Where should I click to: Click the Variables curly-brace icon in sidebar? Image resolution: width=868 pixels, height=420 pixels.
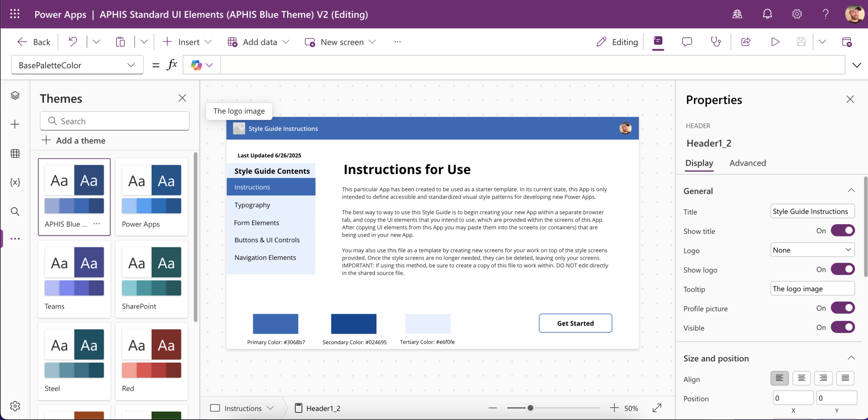15,183
